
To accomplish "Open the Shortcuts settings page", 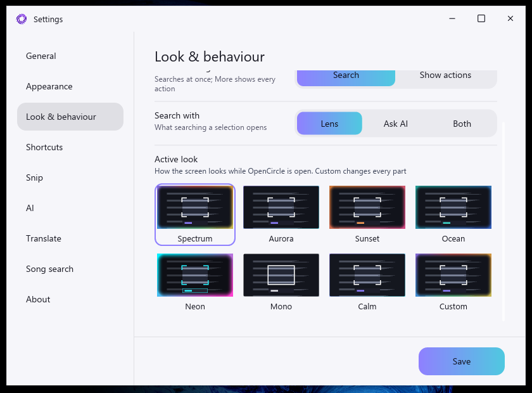I will [70, 147].
